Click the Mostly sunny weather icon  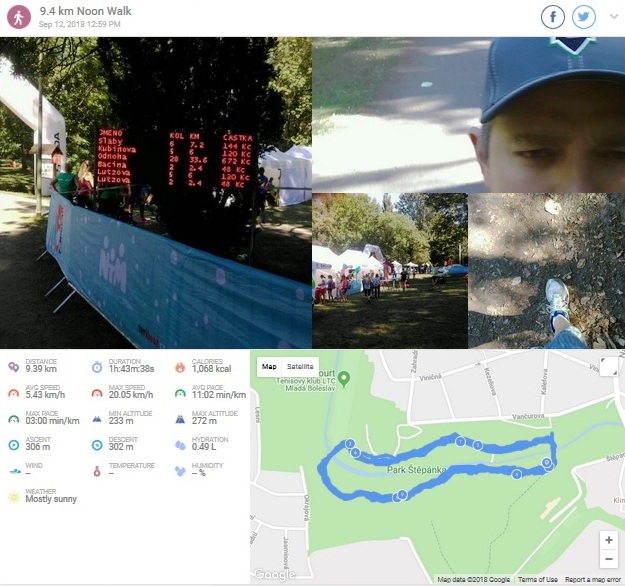point(14,497)
